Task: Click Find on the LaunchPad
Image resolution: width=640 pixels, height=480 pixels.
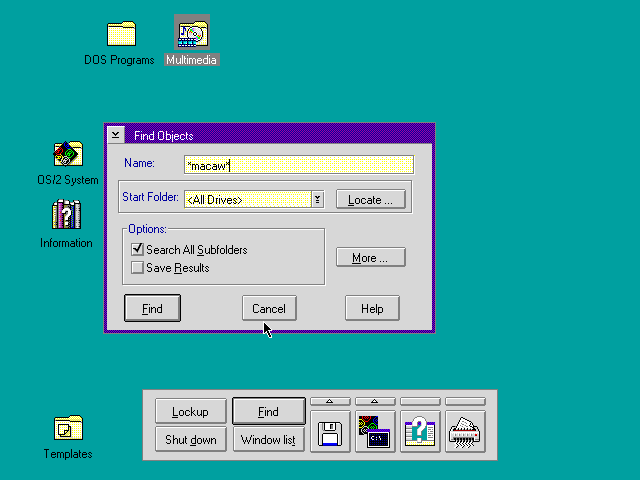Action: point(269,411)
